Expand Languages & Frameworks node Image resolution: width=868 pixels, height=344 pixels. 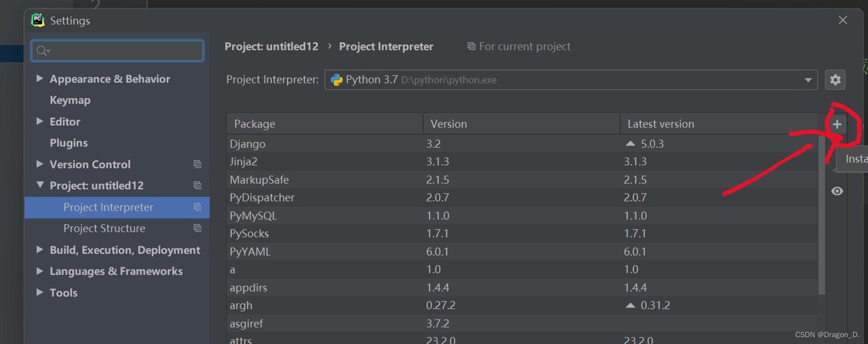[x=39, y=270]
